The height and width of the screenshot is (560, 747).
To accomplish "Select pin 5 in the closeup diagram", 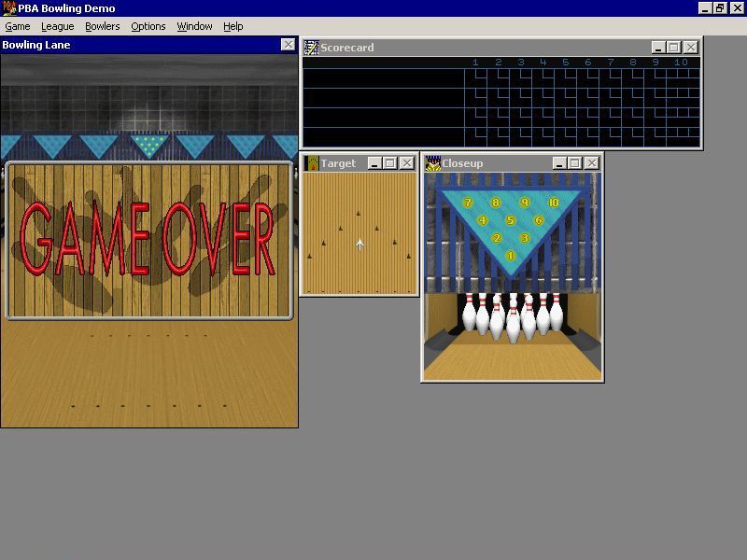I will click(x=511, y=221).
